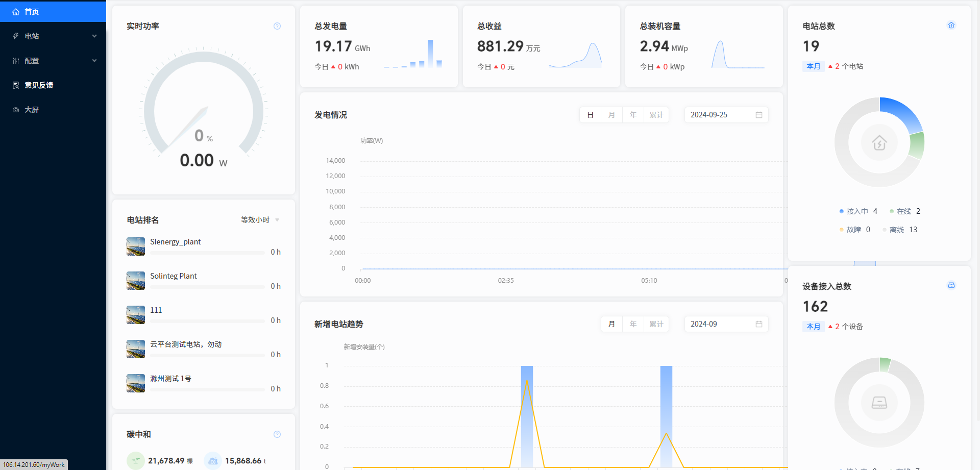Click the tree icon in carbon neutral section
Viewport: 980px width, 470px height.
pos(136,461)
